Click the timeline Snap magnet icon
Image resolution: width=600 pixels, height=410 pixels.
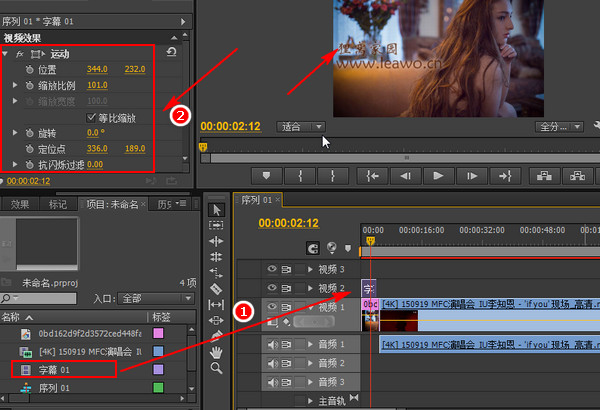(x=313, y=248)
